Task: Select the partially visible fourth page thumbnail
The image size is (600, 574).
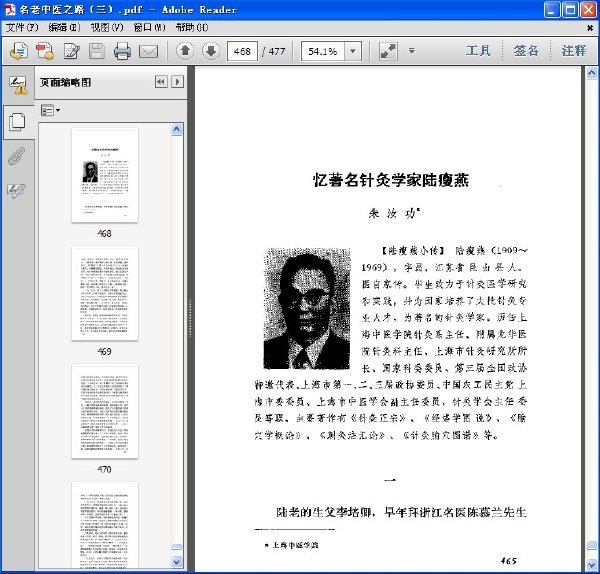Action: [x=104, y=525]
